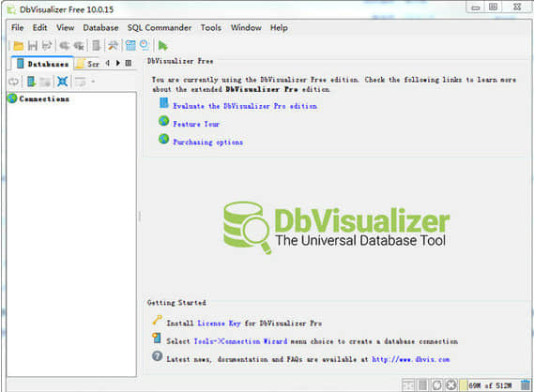534x392 pixels.
Task: Click the question mark icon beside Latest news
Action: tap(157, 356)
